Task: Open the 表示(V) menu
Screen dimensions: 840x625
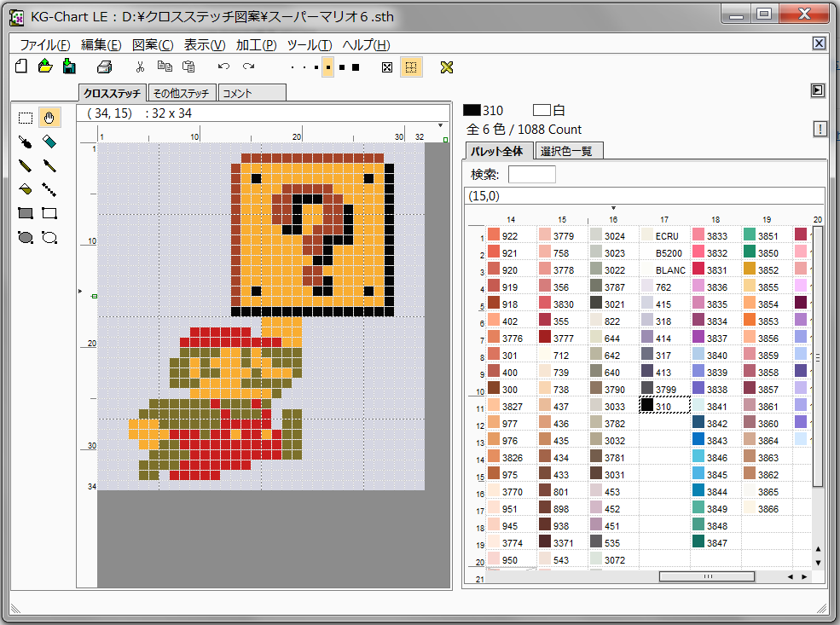Action: point(205,45)
